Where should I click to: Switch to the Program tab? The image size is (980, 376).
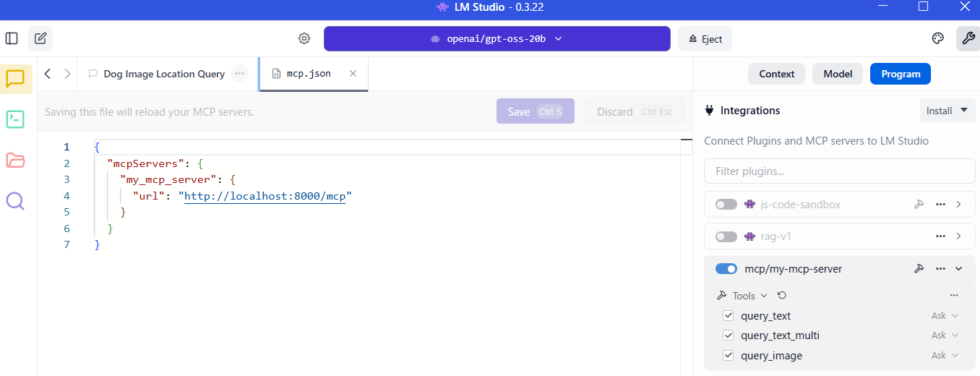coord(901,74)
